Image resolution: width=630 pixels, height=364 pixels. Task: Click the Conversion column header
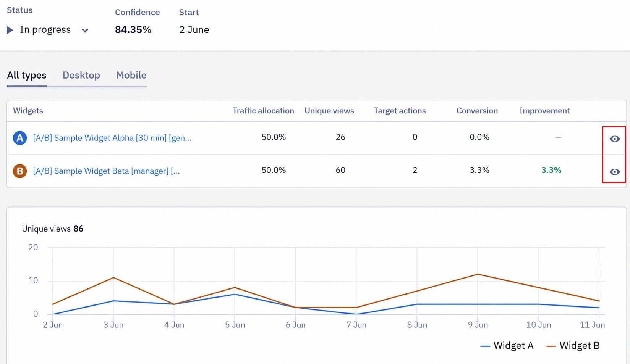pos(477,111)
